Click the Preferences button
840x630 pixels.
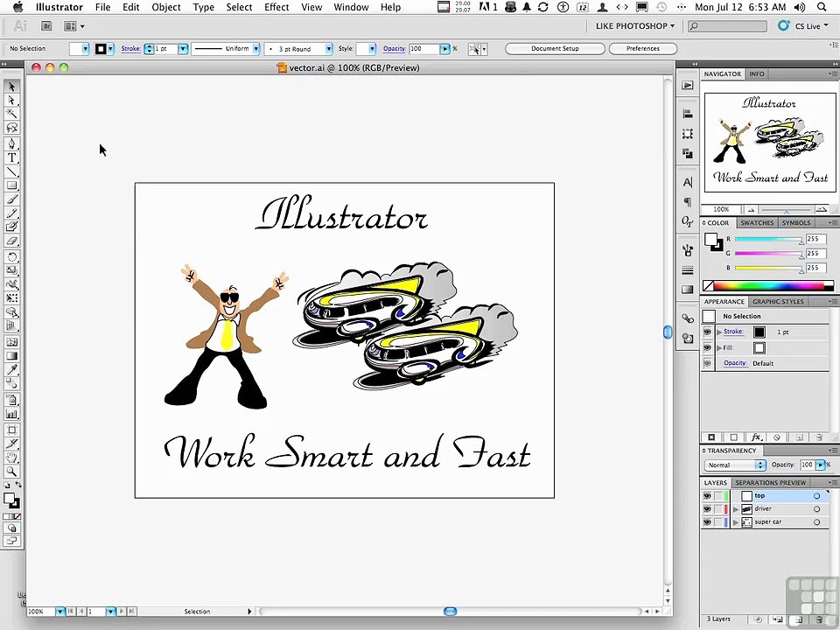[643, 49]
